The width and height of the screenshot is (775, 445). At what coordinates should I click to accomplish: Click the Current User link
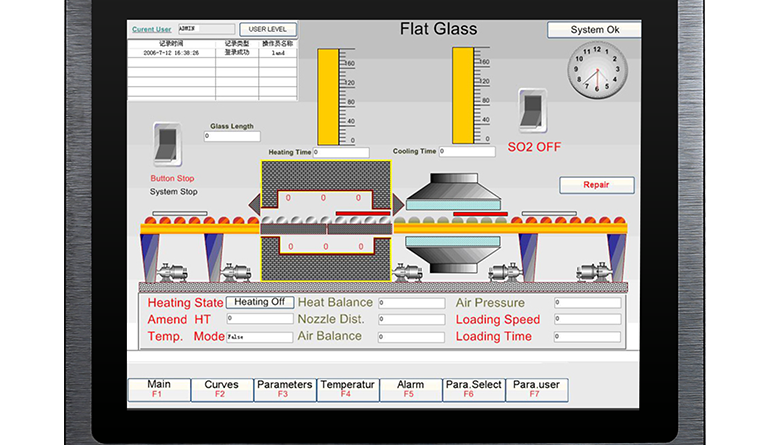(152, 30)
